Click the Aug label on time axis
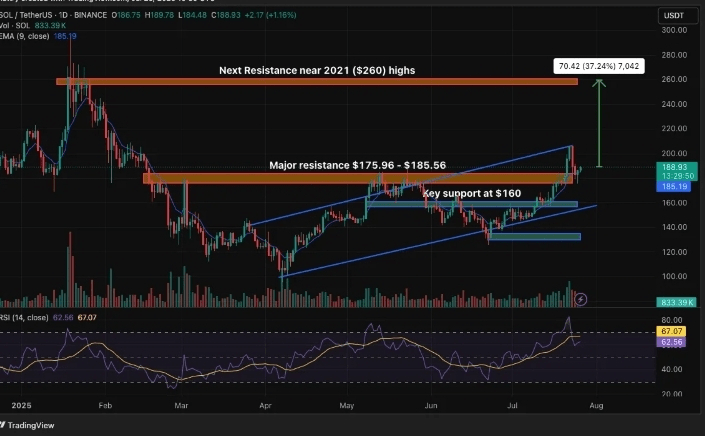 pyautogui.click(x=596, y=406)
